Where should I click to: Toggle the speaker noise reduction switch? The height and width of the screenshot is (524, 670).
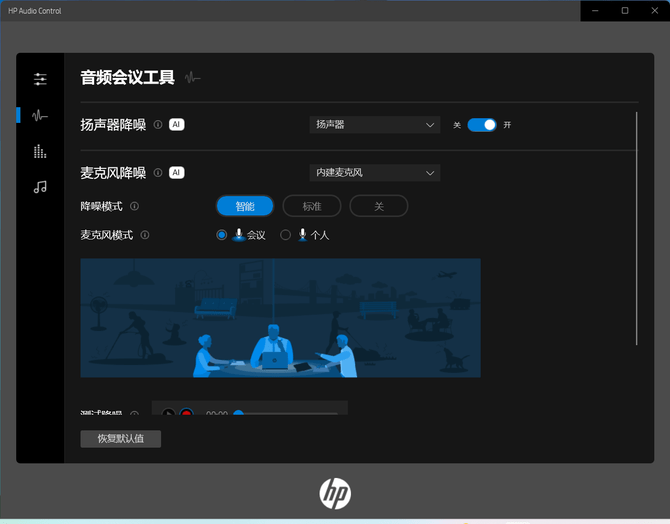482,125
